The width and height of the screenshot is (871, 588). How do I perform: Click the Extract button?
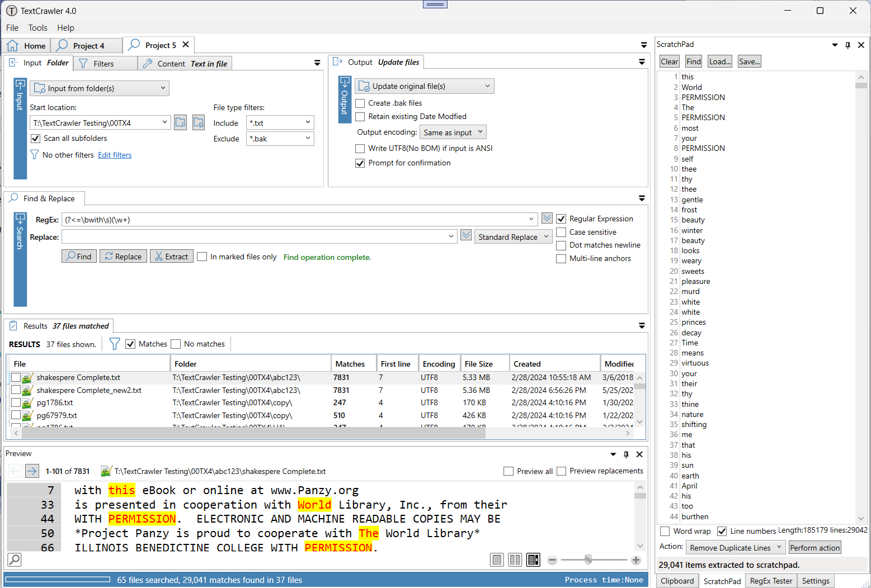coord(172,257)
